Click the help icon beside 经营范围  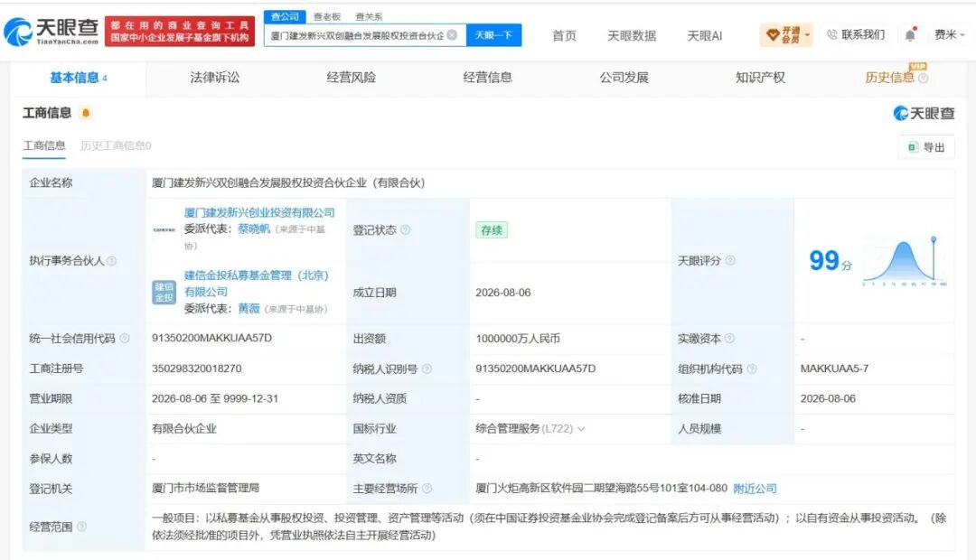click(81, 527)
